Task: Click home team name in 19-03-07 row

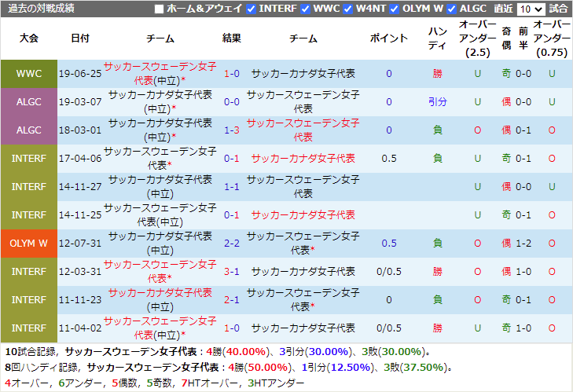Action: [160, 102]
